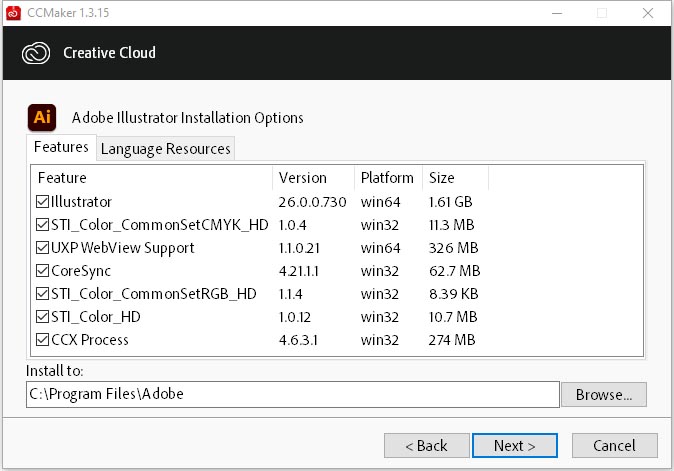Sort by the Feature column header
Viewport: 674px width, 471px height.
click(x=152, y=178)
